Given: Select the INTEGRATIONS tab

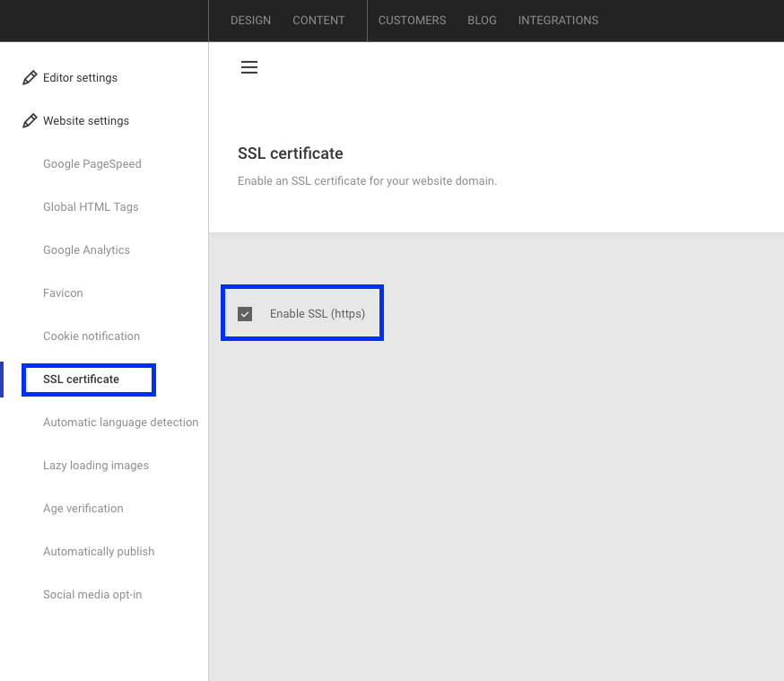Looking at the screenshot, I should coord(558,21).
